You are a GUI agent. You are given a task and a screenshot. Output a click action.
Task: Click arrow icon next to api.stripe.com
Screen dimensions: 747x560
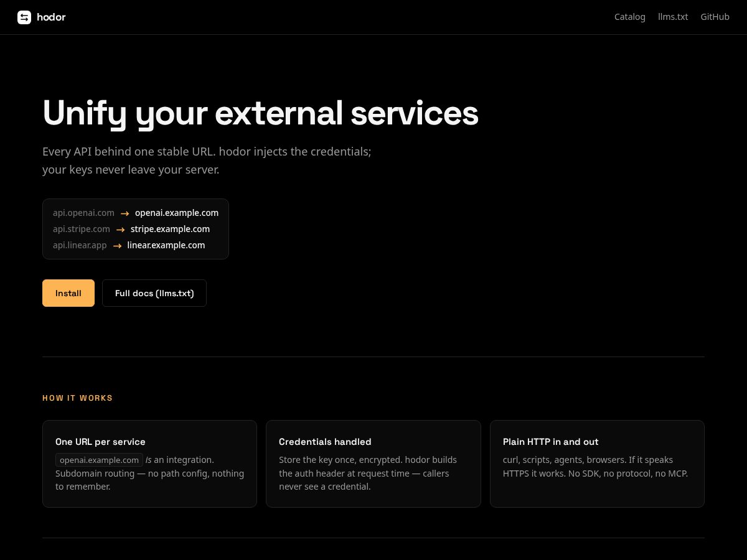click(x=121, y=230)
